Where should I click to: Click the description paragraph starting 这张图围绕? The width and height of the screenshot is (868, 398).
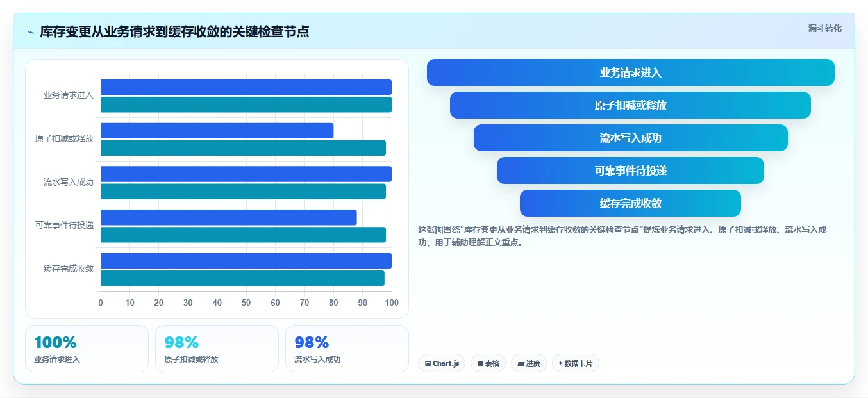[622, 236]
